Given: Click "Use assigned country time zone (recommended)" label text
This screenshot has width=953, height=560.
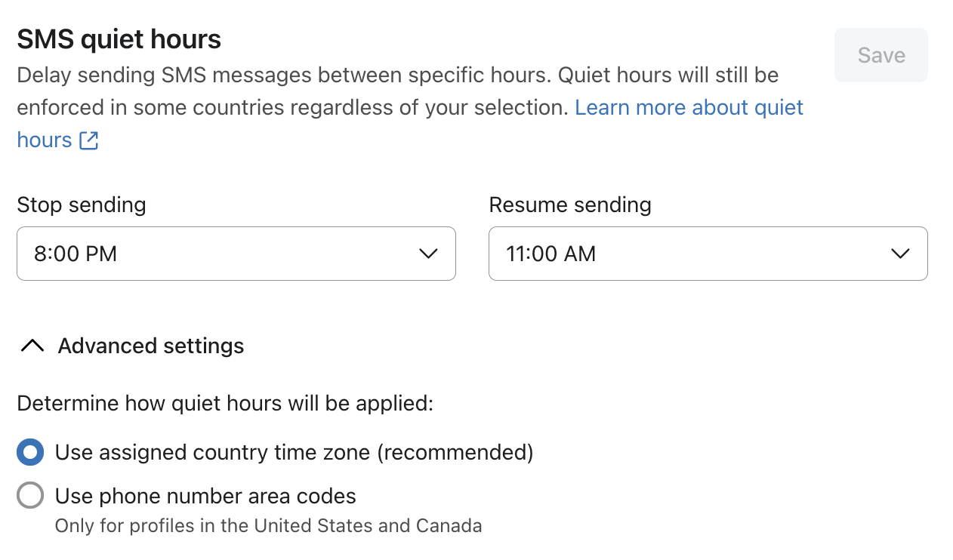Looking at the screenshot, I should 295,452.
